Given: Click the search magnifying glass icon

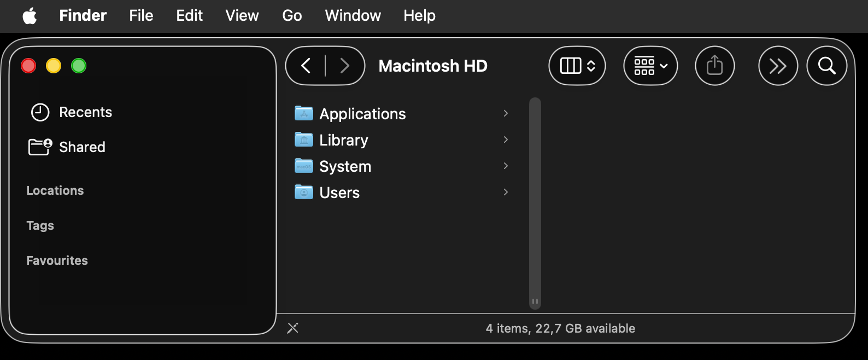Looking at the screenshot, I should (x=826, y=66).
